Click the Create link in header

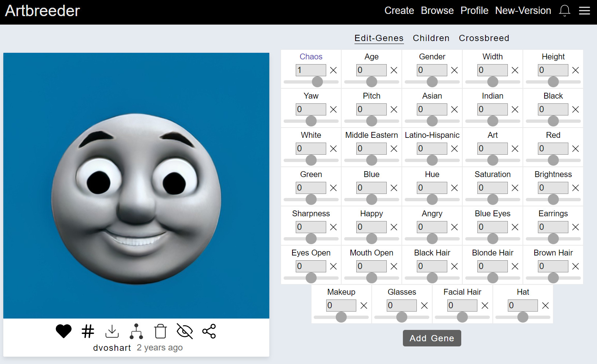[x=399, y=11]
